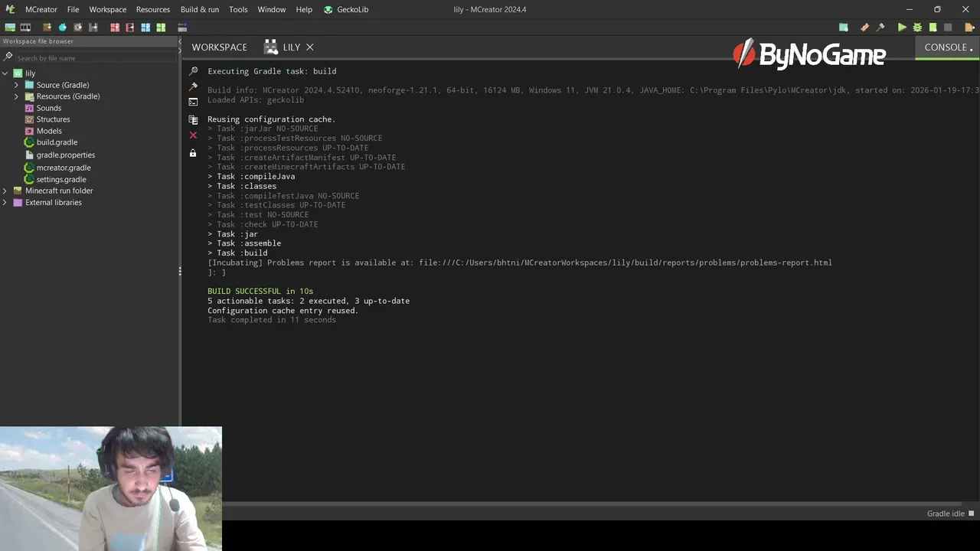Click the Executing Gradle task: build line
Image resolution: width=980 pixels, height=551 pixels.
(x=272, y=71)
